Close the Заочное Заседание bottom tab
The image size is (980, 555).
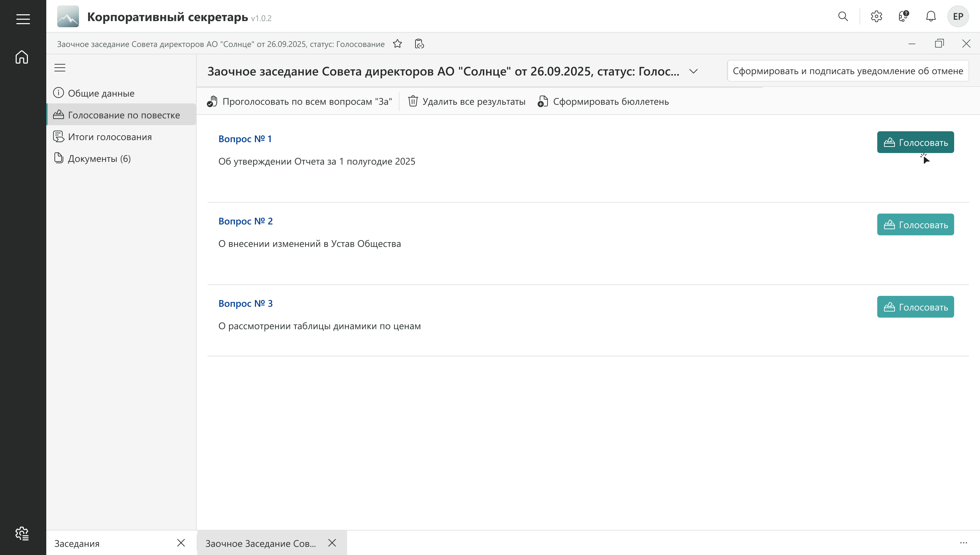coord(332,543)
